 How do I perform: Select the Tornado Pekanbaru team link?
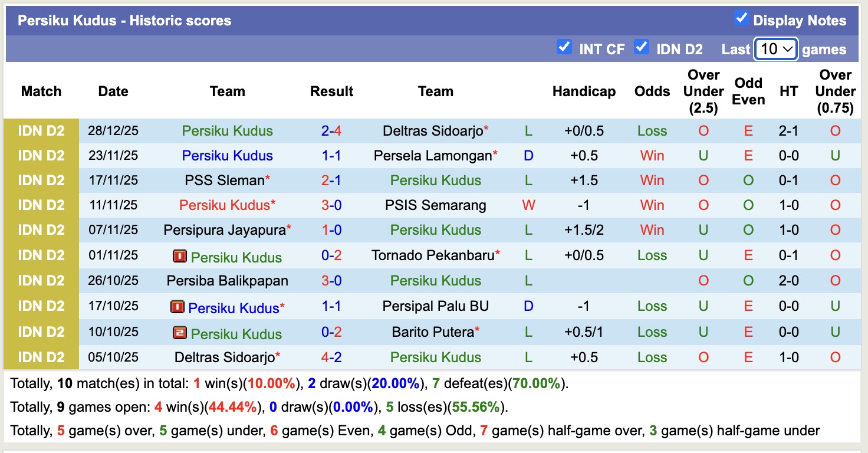pos(432,255)
